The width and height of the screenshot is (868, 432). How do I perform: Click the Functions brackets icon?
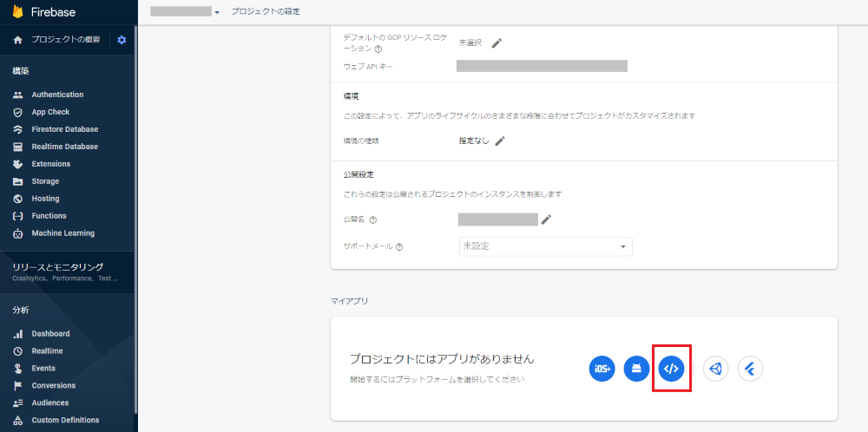pyautogui.click(x=17, y=216)
